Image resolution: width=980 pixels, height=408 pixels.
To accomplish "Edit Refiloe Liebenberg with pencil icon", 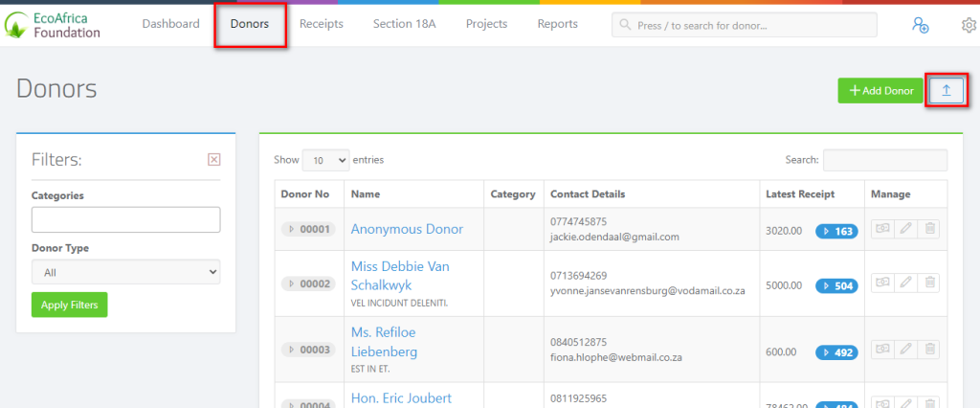I will point(905,350).
